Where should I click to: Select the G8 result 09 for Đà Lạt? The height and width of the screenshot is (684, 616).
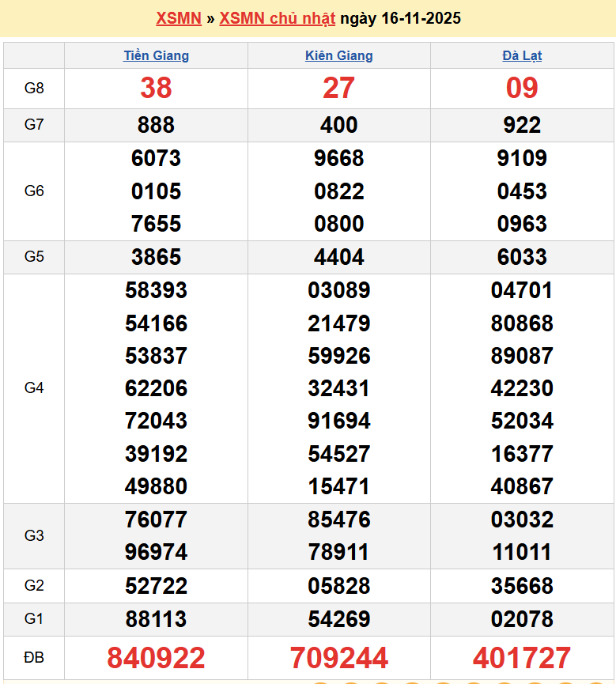point(522,88)
